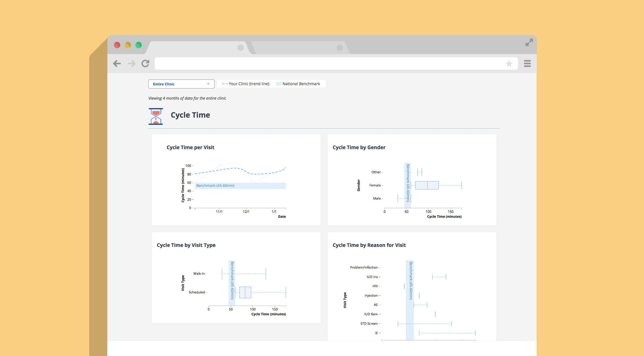
Task: Open the browser hamburger menu
Action: coord(527,64)
